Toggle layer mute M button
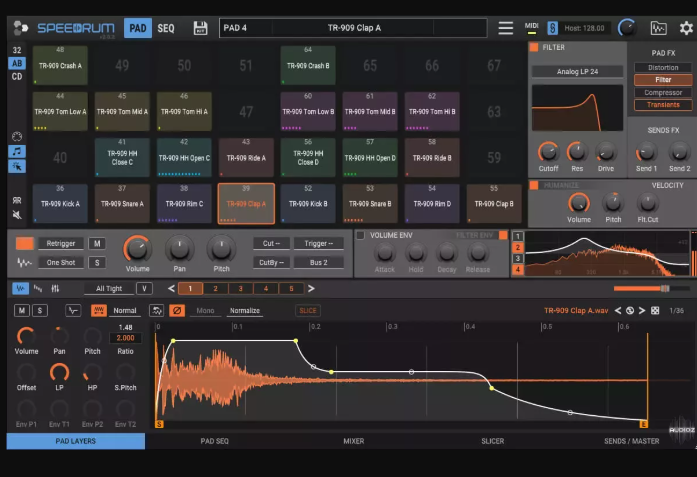697x477 pixels. tap(22, 310)
